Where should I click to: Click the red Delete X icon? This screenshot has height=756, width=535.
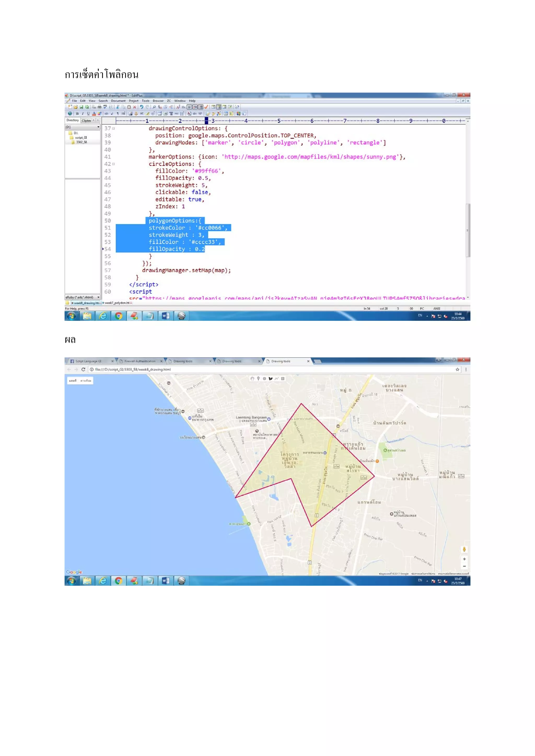tap(135, 107)
